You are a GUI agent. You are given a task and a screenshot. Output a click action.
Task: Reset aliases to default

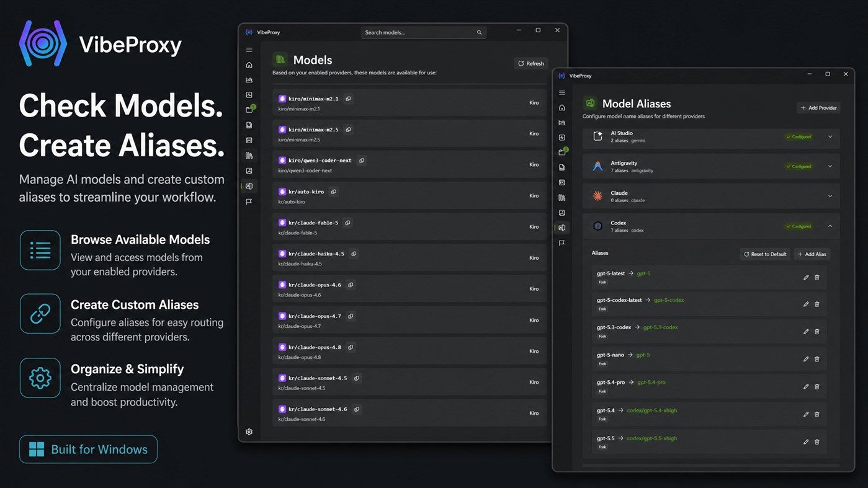point(765,254)
